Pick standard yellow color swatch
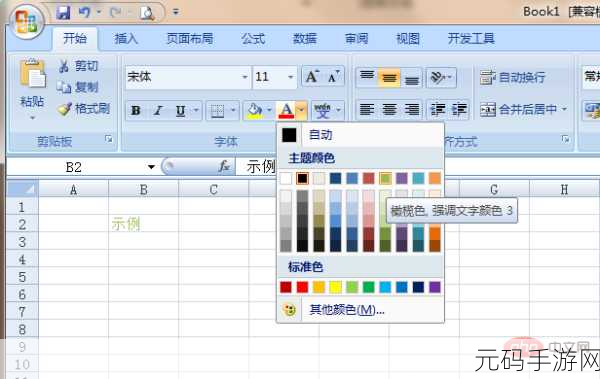600x379 pixels. tap(336, 287)
